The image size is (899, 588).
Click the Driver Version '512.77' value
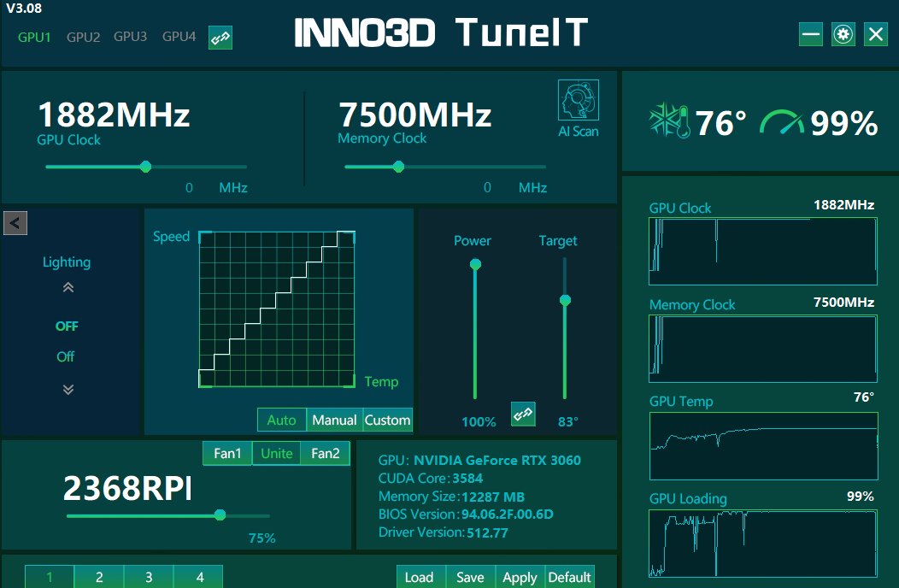tap(487, 533)
